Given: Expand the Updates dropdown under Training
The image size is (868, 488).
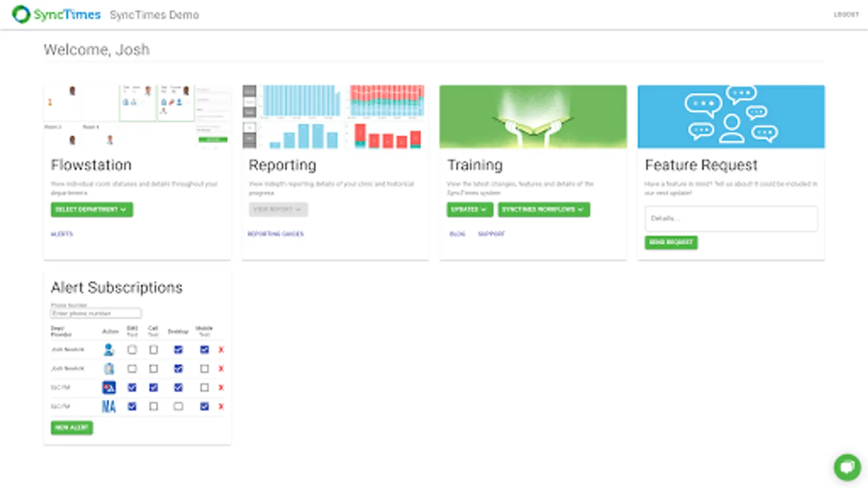Looking at the screenshot, I should 470,209.
